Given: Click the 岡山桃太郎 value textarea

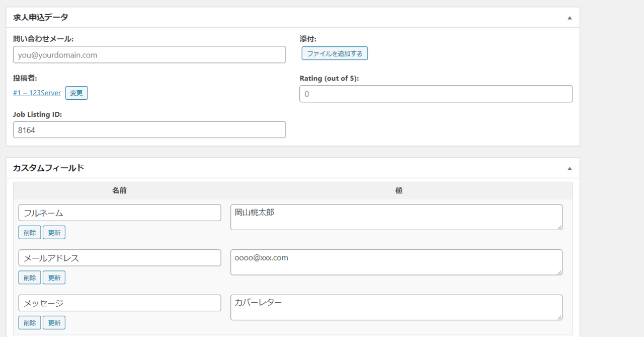Looking at the screenshot, I should [396, 217].
